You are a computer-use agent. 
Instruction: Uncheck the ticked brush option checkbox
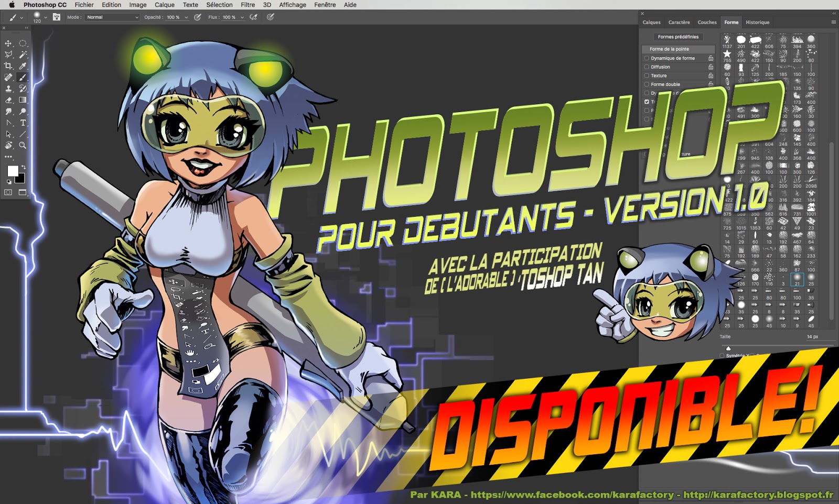click(647, 102)
